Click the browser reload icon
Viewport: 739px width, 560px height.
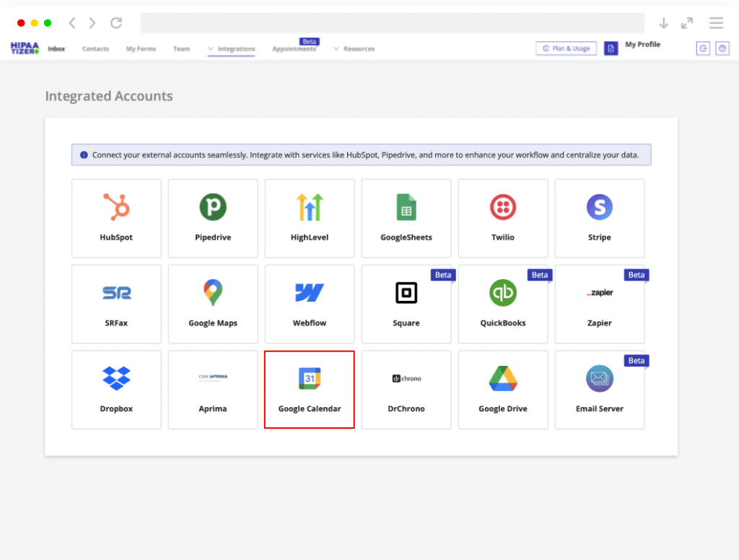[x=116, y=22]
